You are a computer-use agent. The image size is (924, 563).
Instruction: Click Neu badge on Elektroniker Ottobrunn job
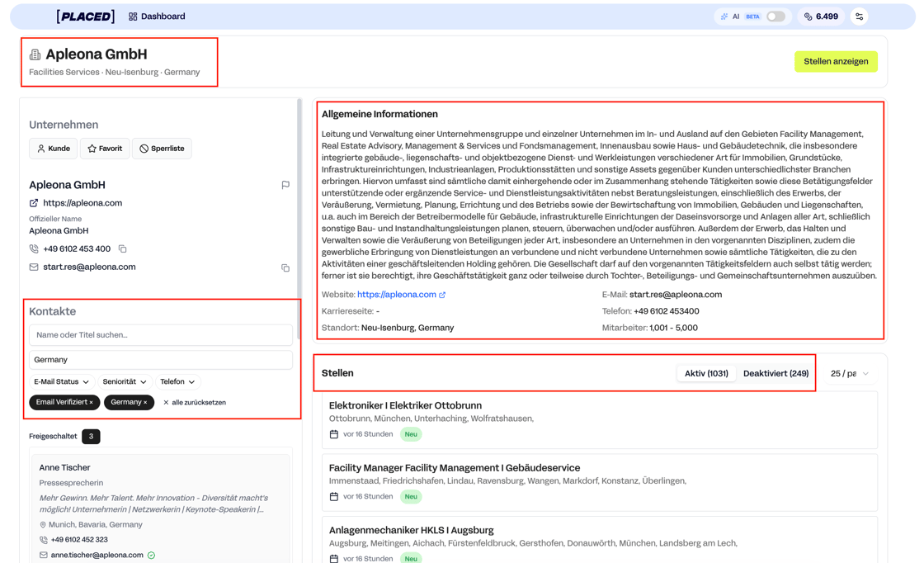[x=411, y=434]
